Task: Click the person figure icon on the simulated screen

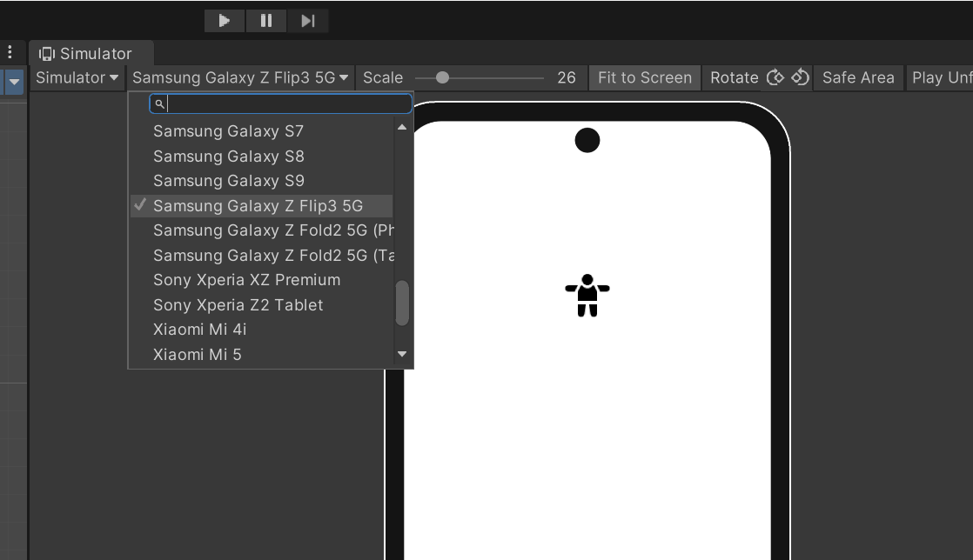Action: point(587,295)
